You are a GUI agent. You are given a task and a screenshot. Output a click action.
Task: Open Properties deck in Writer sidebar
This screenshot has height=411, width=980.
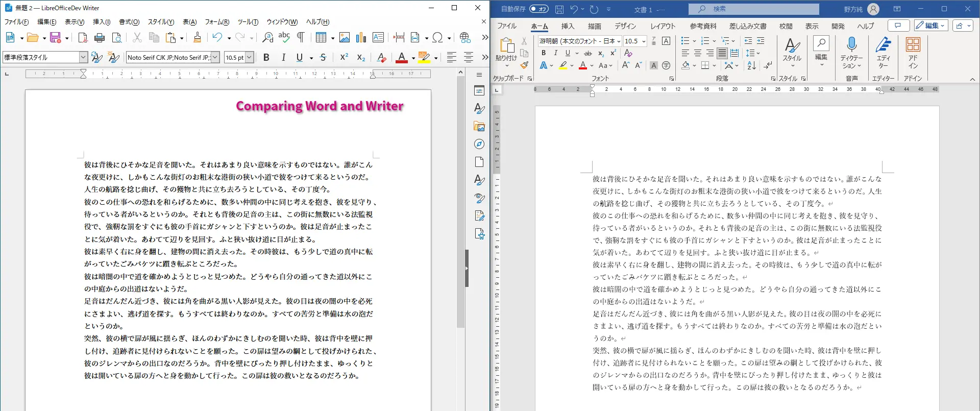click(479, 91)
